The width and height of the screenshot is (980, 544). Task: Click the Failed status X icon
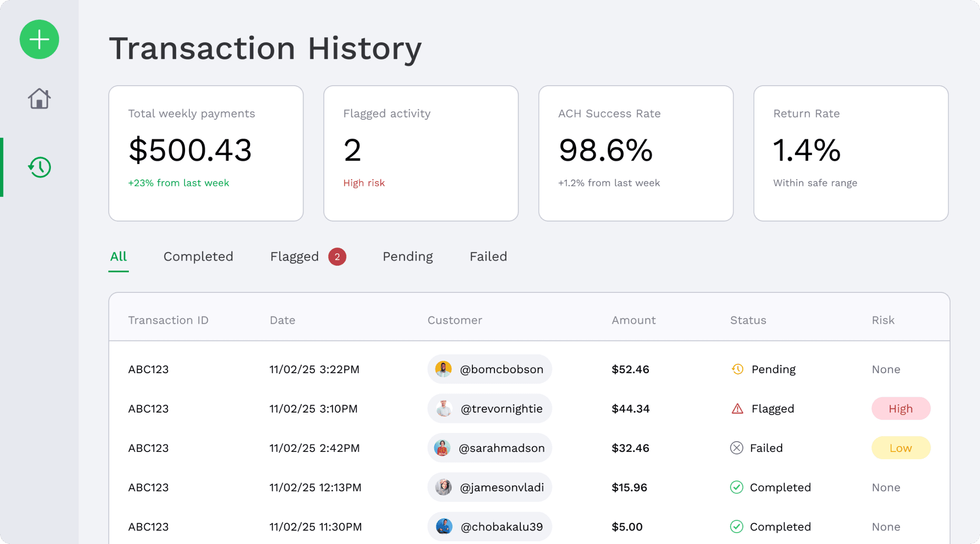point(736,448)
